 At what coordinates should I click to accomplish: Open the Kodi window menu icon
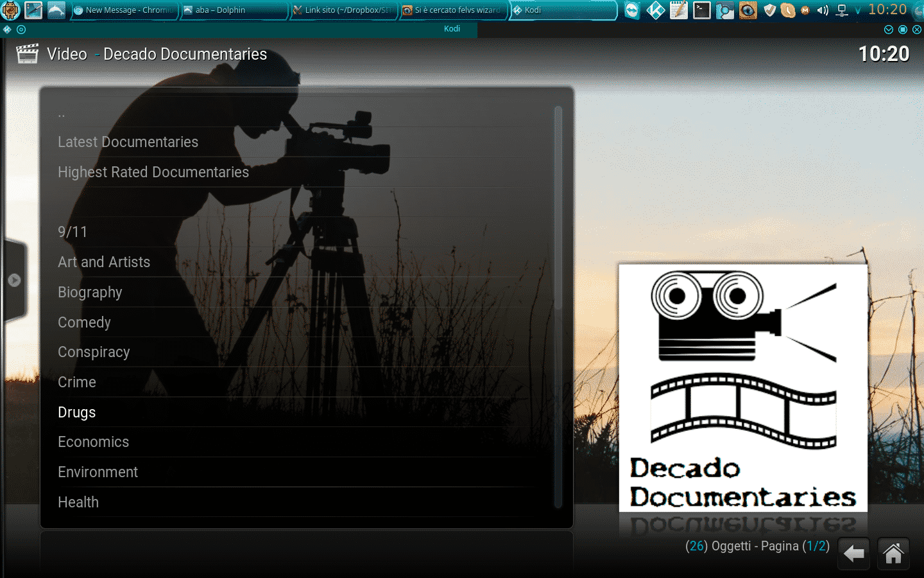point(7,30)
